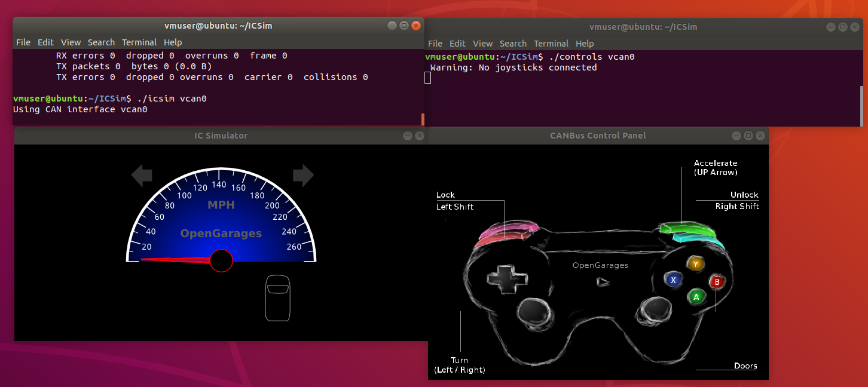Click './controls vcan0' command in right terminal
This screenshot has width=868, height=387.
[592, 57]
